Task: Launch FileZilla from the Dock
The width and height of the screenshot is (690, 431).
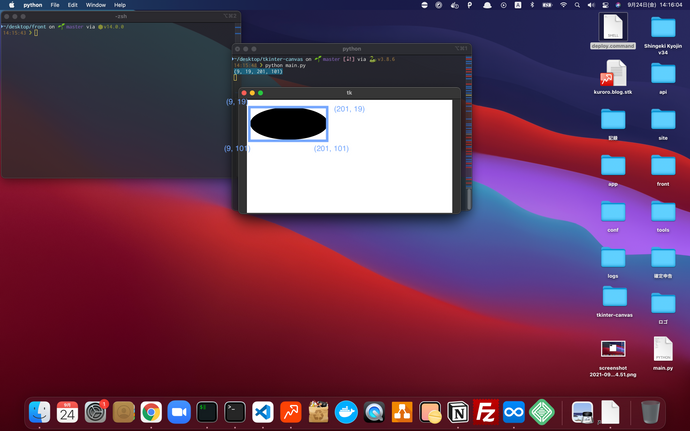Action: [486, 413]
